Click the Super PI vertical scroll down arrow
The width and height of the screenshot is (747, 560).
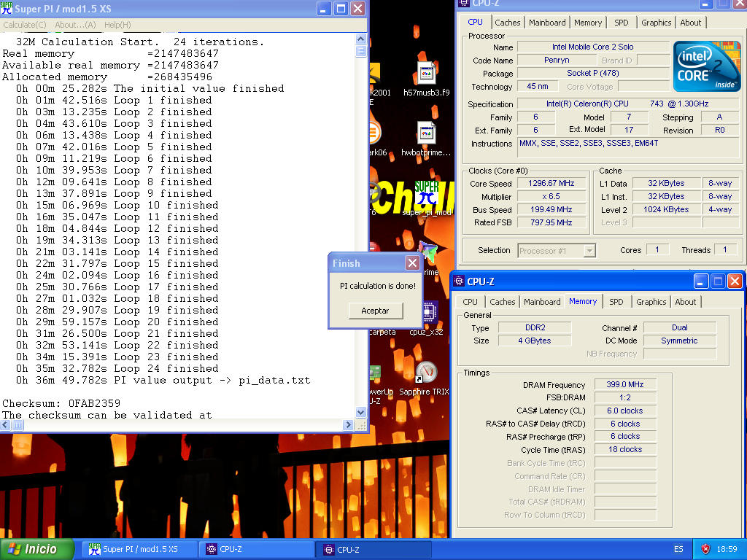[360, 413]
